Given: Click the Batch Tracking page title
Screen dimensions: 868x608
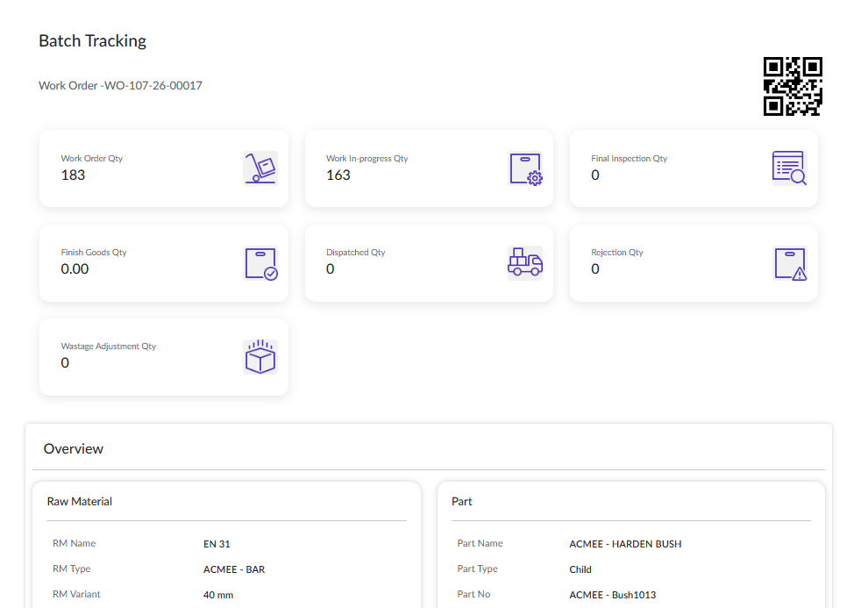Looking at the screenshot, I should click(x=92, y=41).
